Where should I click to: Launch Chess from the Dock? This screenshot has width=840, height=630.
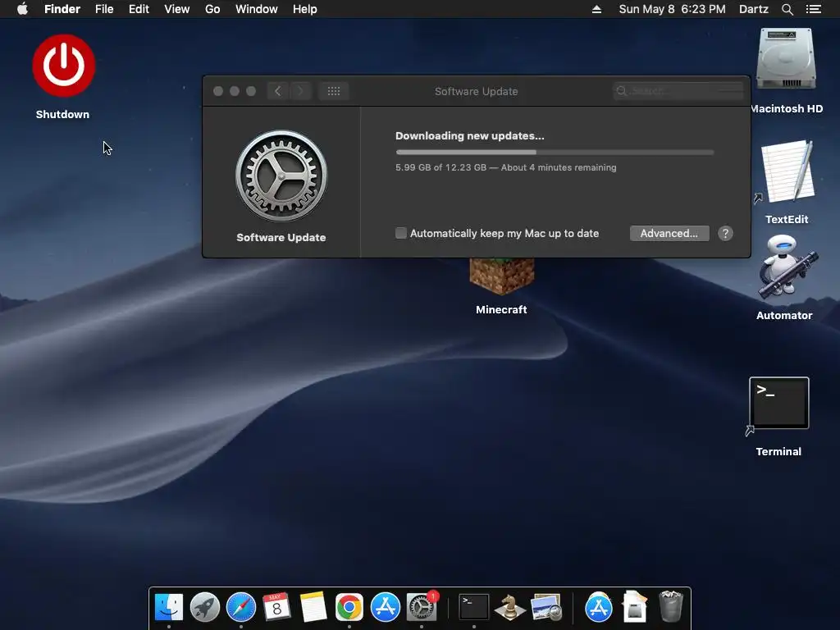(509, 608)
